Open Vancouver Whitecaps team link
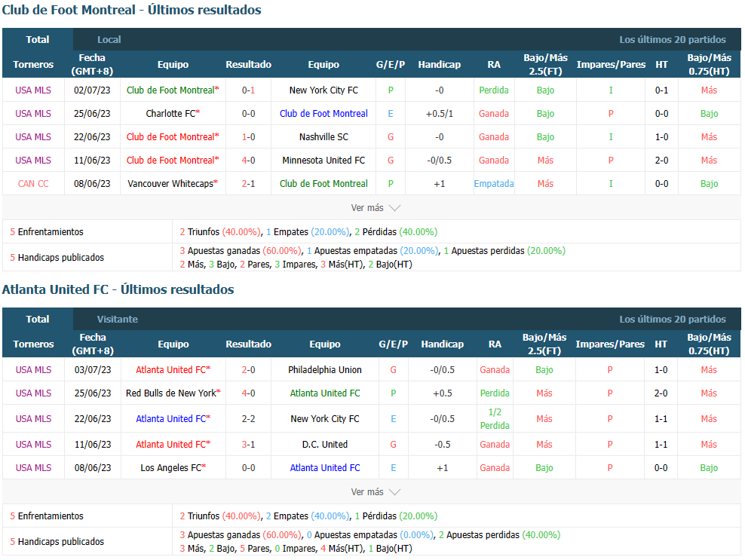The image size is (745, 560). coord(173,183)
